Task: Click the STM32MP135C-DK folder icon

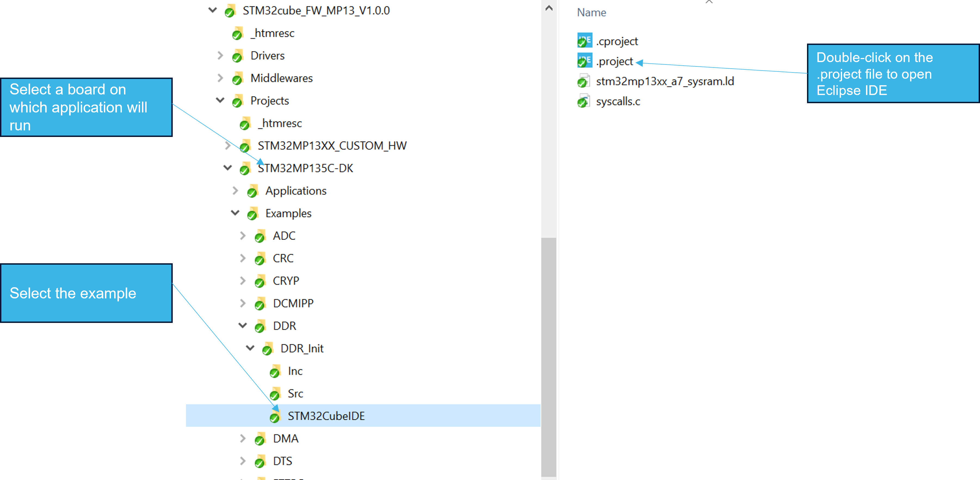Action: click(245, 168)
